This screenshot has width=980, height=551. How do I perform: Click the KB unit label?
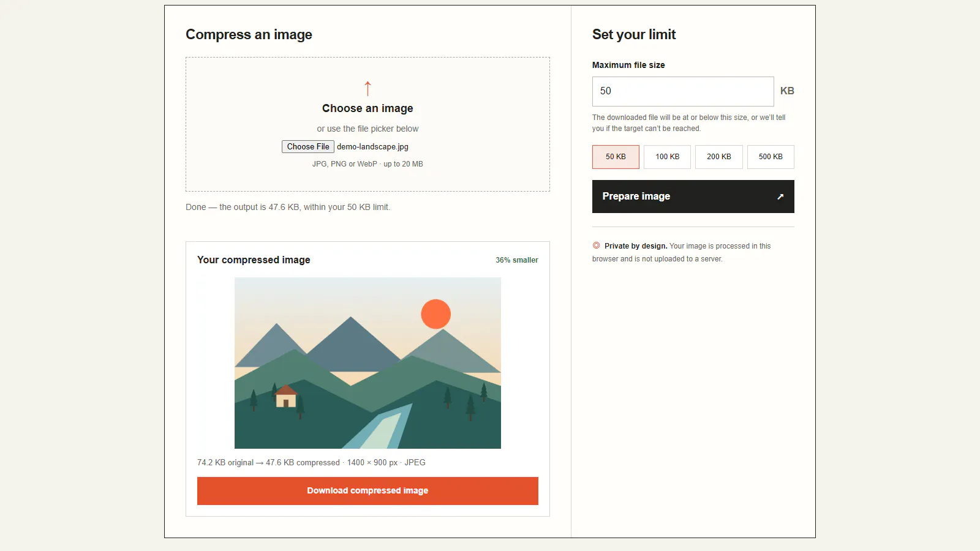coord(787,91)
